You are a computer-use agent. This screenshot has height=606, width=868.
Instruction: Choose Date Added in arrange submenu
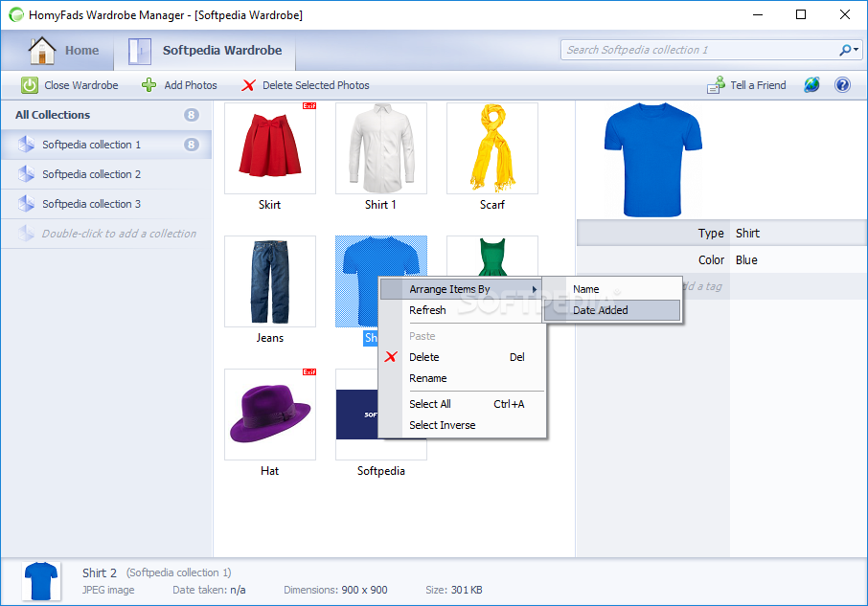click(x=612, y=310)
